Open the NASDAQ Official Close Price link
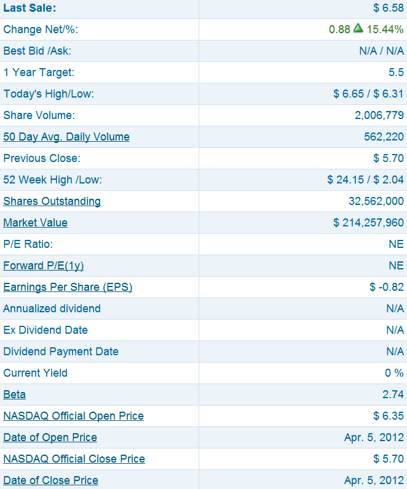This screenshot has height=489, width=407. coord(74,459)
